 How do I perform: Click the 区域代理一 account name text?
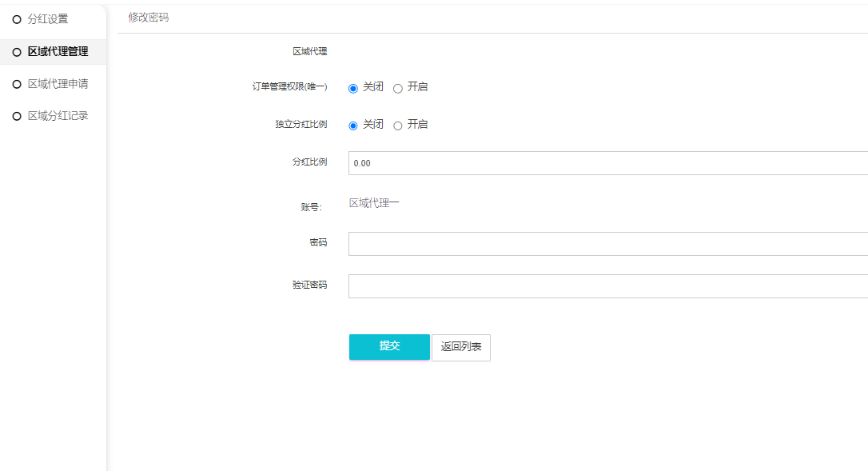tap(374, 203)
